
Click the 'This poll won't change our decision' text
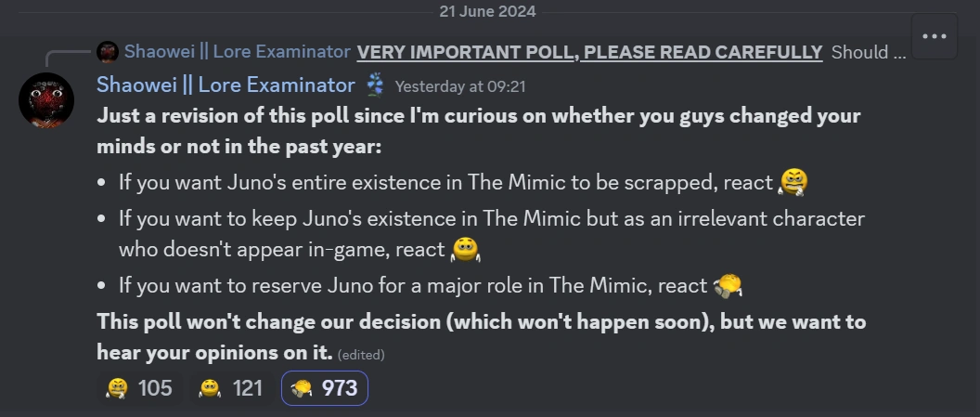point(481,322)
